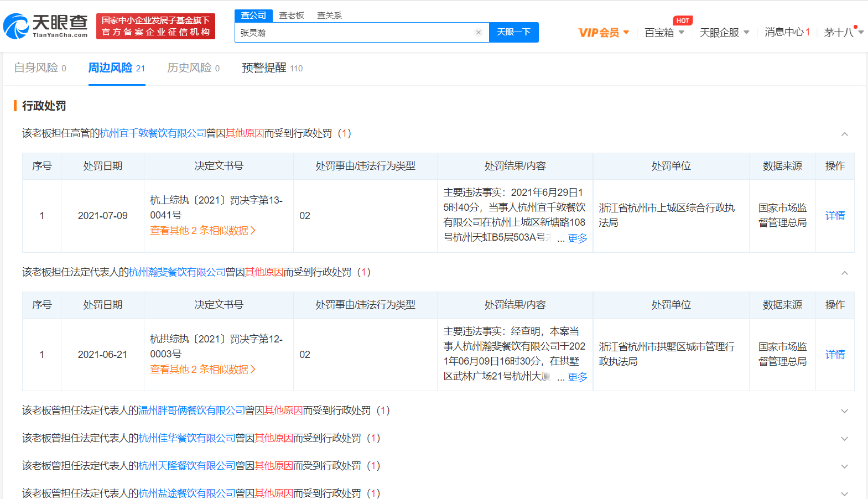
Task: Open the 天眼企服 dropdown menu
Action: [724, 33]
